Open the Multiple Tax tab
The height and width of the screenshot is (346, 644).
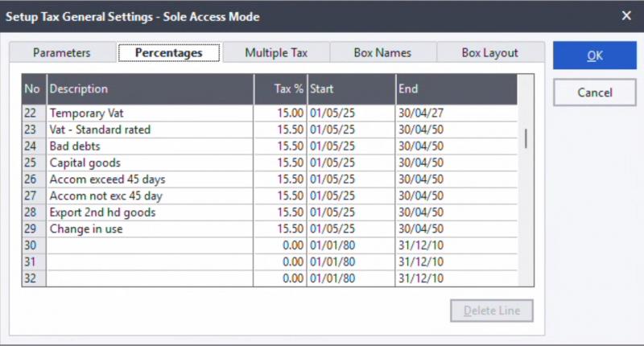click(x=276, y=53)
